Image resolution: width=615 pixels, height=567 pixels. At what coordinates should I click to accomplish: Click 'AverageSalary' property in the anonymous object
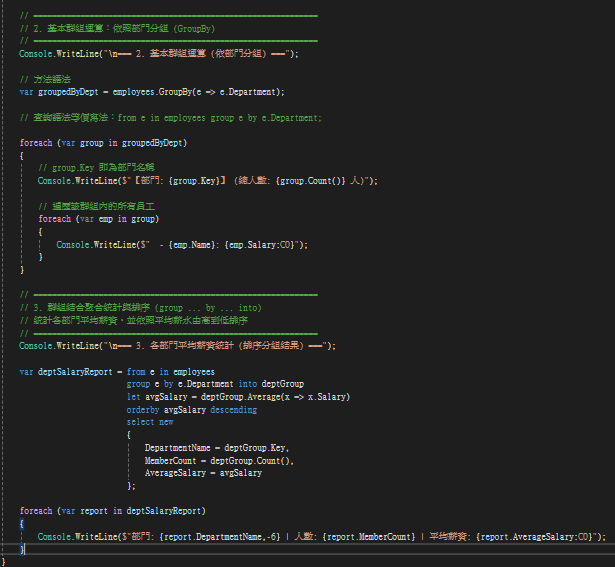[x=175, y=473]
